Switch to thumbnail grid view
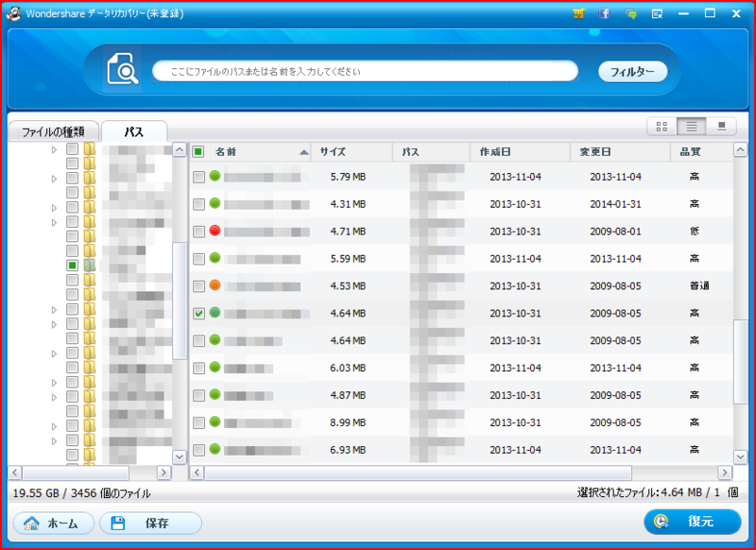The image size is (756, 550). coord(662,127)
